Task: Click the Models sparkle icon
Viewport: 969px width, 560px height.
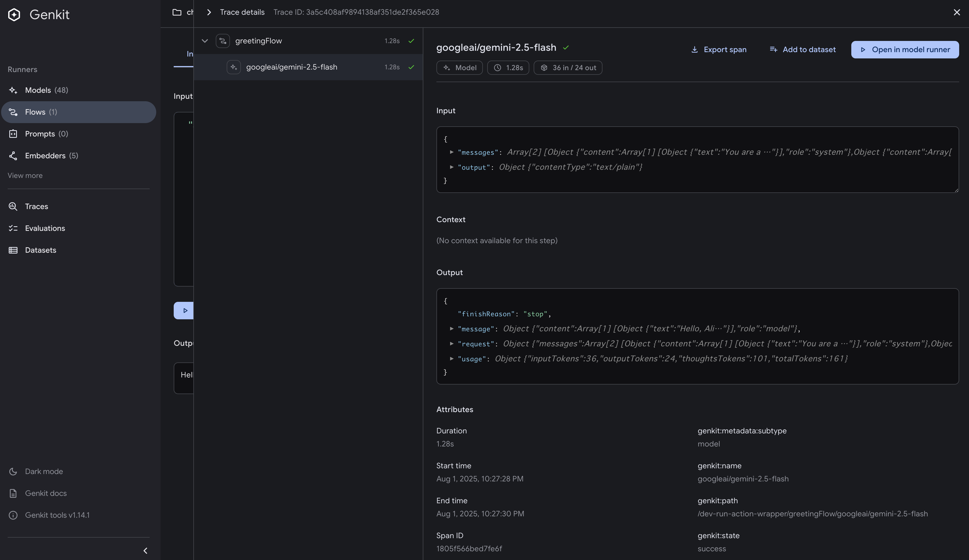Action: point(13,90)
